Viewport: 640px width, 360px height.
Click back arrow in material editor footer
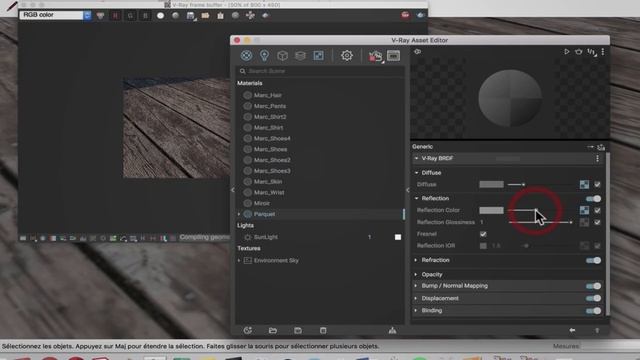pos(572,330)
